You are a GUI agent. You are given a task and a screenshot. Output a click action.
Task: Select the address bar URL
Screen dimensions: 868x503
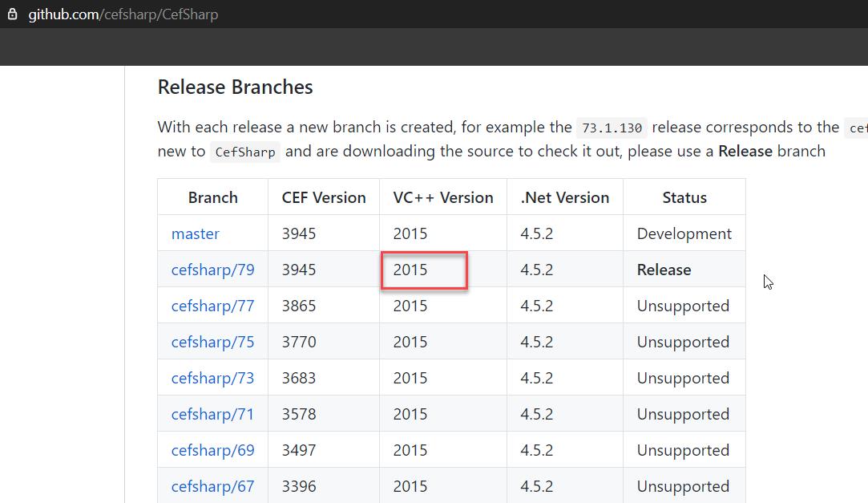tap(124, 13)
